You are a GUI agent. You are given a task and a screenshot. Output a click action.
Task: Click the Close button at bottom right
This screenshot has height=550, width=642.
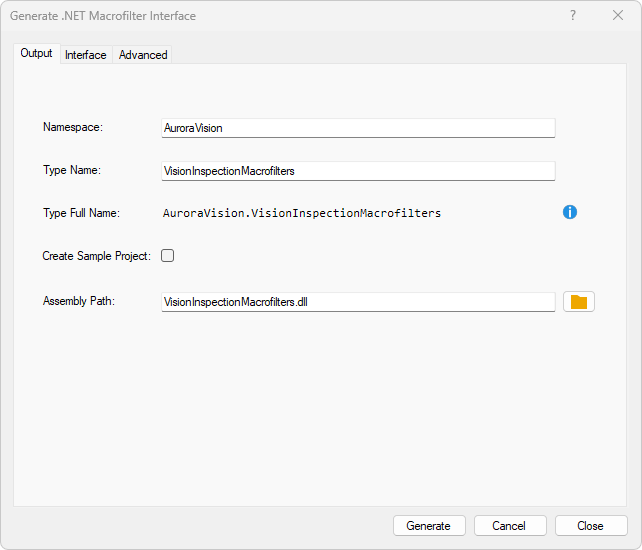(590, 526)
